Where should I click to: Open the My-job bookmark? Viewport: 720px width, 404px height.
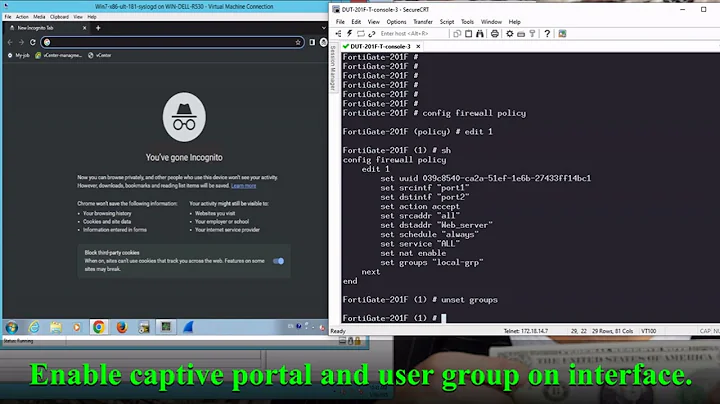pos(19,55)
